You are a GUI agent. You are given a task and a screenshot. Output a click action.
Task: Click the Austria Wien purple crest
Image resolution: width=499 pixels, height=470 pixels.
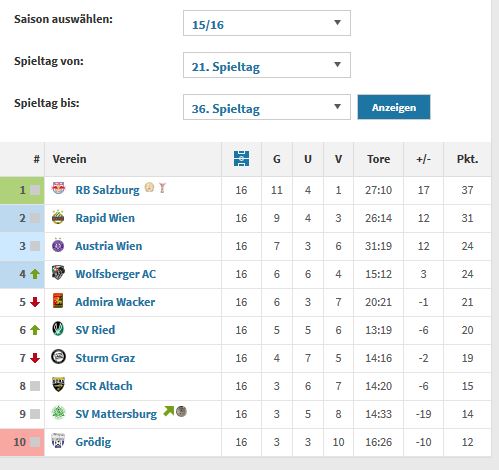pyautogui.click(x=58, y=245)
